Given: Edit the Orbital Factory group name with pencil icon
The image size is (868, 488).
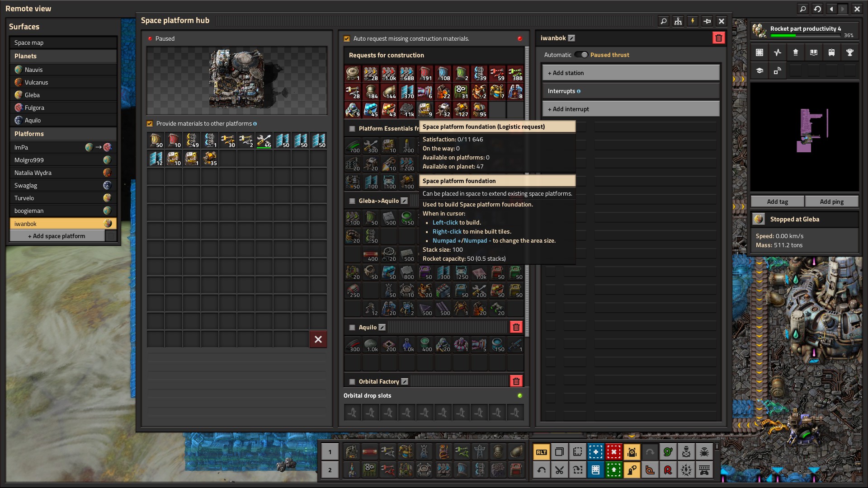Looking at the screenshot, I should coord(405,382).
